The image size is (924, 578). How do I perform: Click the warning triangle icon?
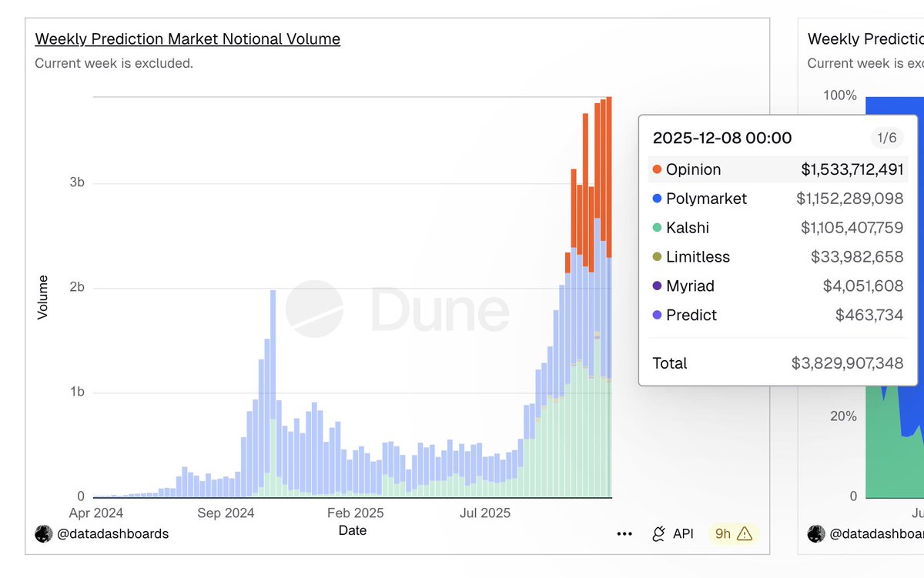click(745, 533)
